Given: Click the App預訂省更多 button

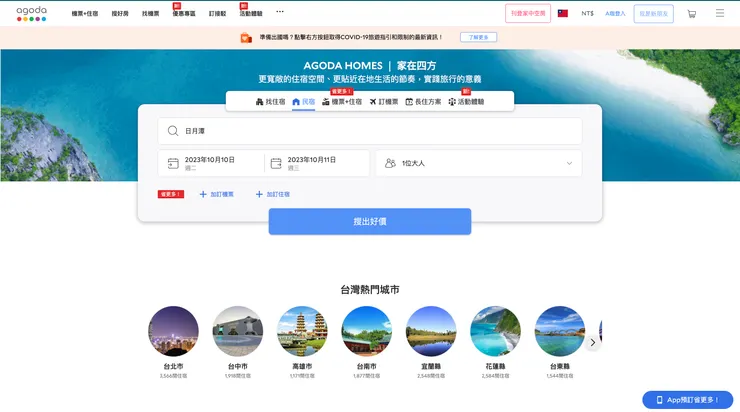Looking at the screenshot, I should tap(688, 400).
